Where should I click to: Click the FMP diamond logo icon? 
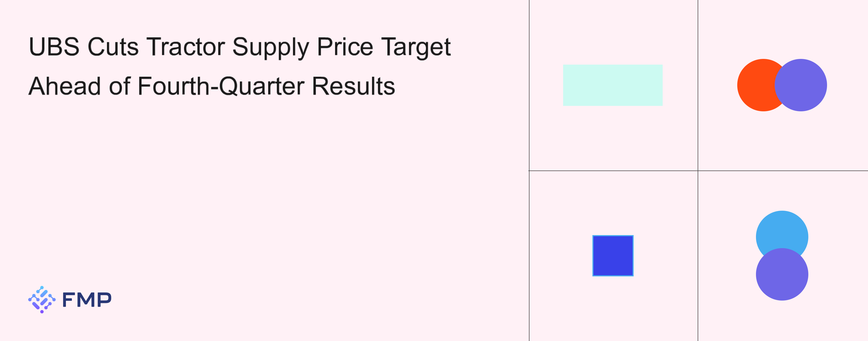(x=42, y=299)
